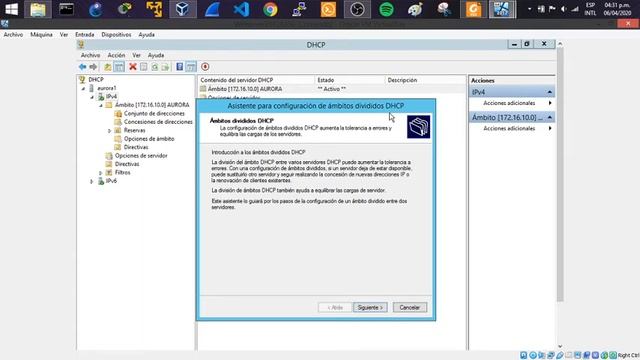Viewport: 640px width, 360px height.
Task: Toggle the show/hide action pane toolbar icon
Action: (191, 67)
